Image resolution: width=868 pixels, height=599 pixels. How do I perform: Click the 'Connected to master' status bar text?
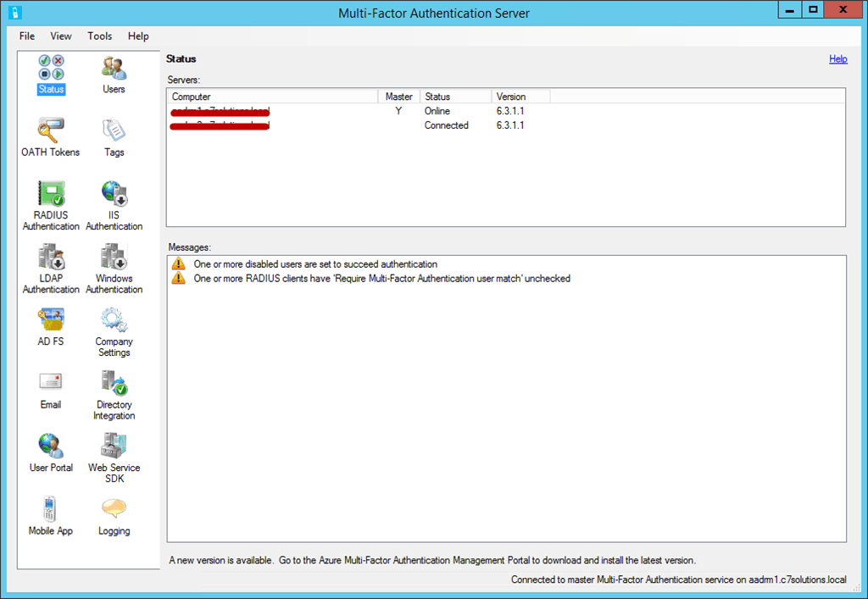click(679, 580)
